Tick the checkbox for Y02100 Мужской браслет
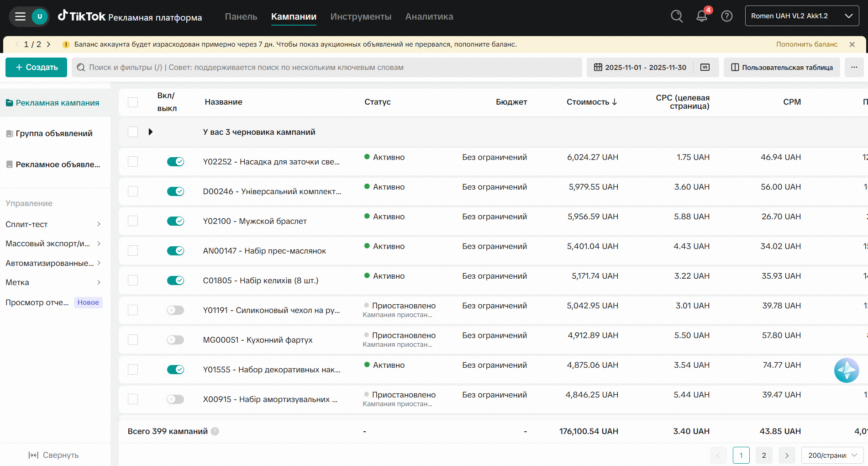The width and height of the screenshot is (868, 466). pos(133,221)
